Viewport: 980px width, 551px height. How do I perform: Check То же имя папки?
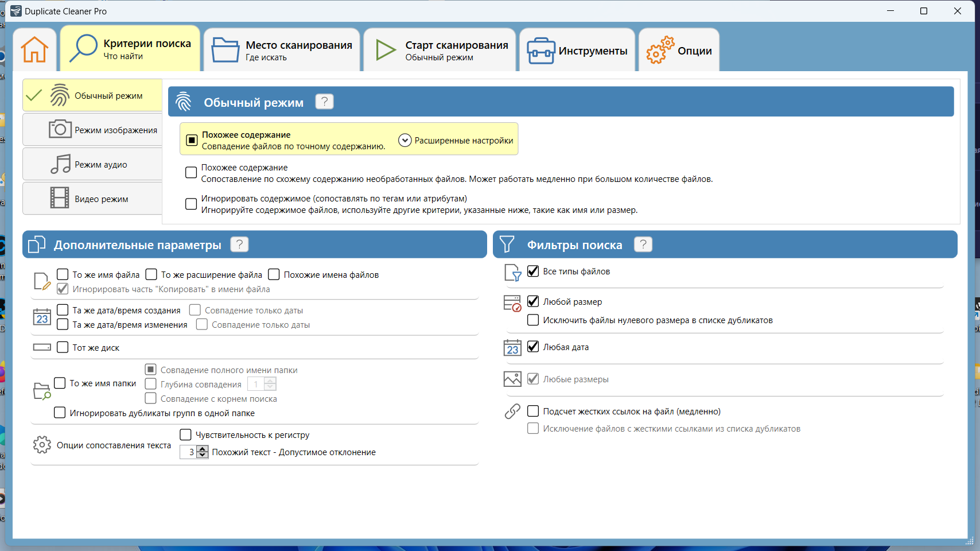[x=60, y=383]
